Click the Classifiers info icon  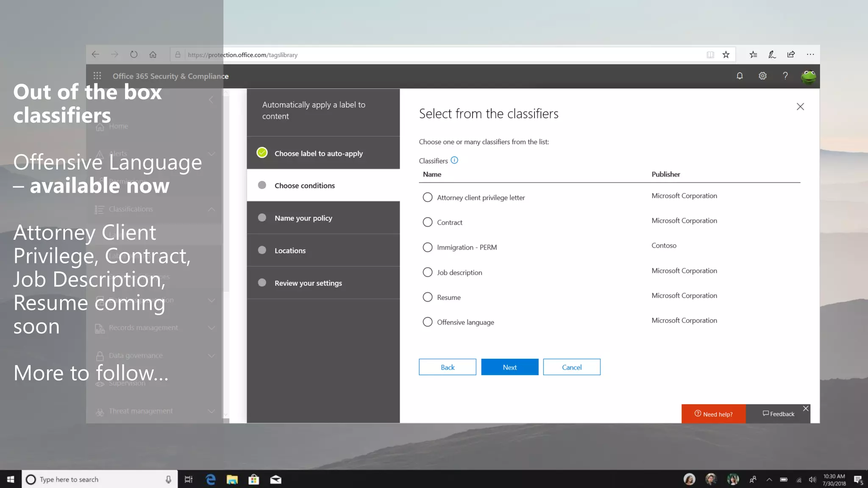pos(454,160)
